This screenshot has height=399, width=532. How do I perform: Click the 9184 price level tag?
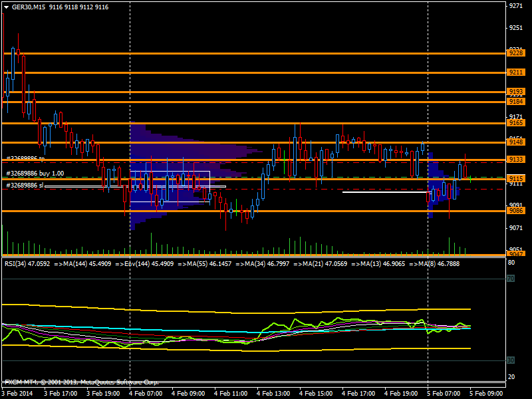click(515, 102)
